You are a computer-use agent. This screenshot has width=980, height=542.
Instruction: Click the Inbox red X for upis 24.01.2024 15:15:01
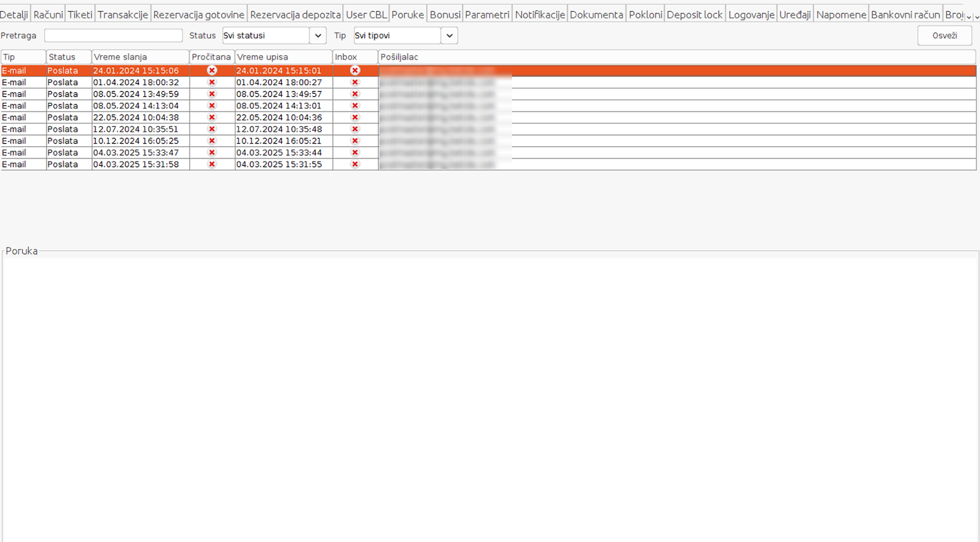tap(355, 70)
